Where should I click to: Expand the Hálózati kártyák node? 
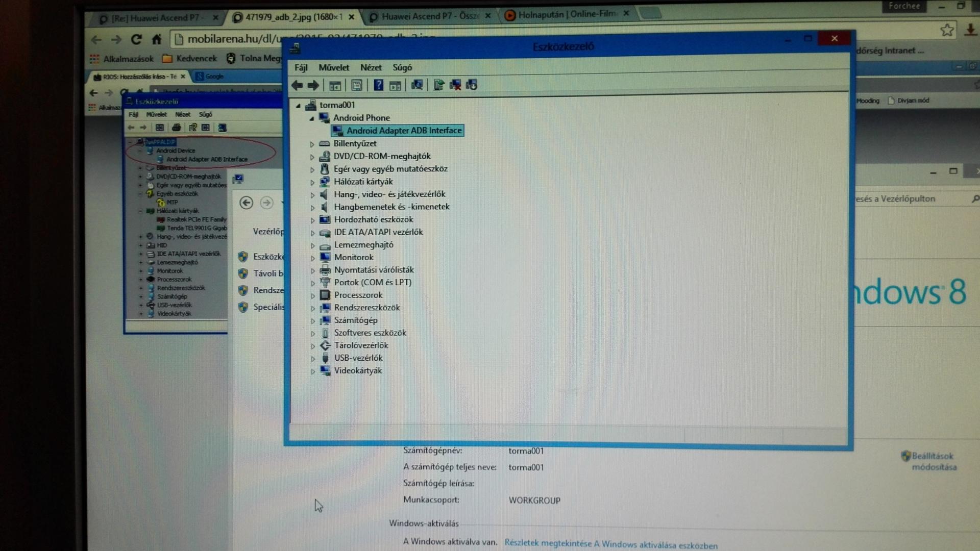312,182
